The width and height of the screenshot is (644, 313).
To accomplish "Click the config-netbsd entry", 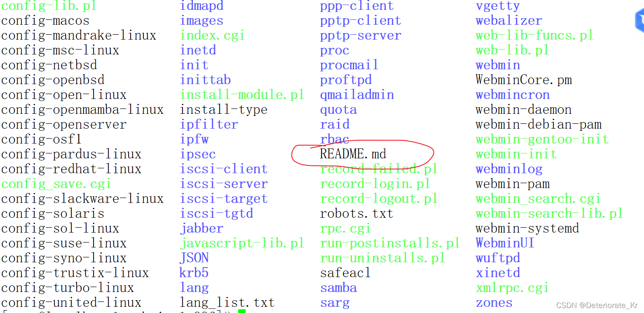I will [x=49, y=65].
